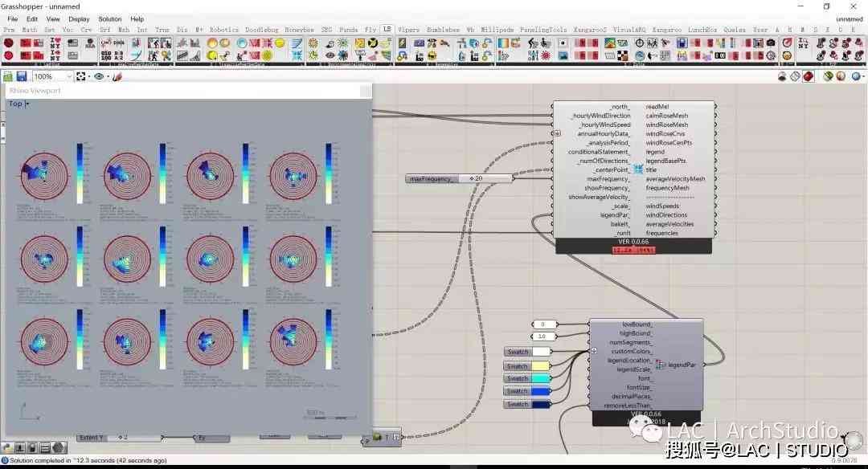
Task: Open arrow next to named views eye
Action: (108, 76)
